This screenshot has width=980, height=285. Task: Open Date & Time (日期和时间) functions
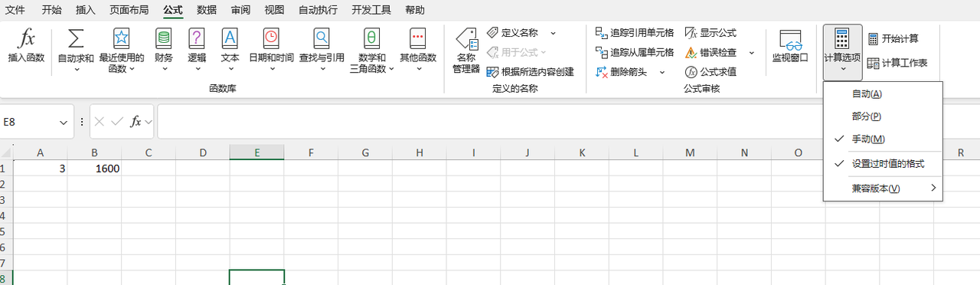[271, 51]
